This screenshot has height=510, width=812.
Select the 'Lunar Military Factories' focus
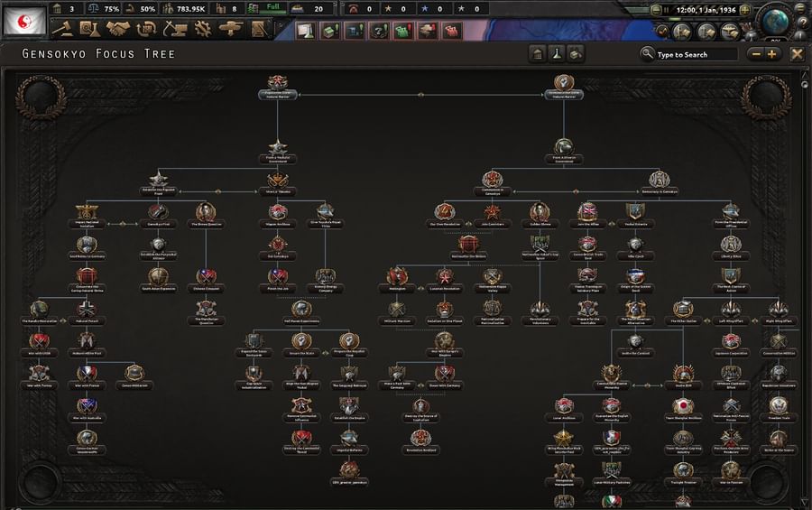pos(612,474)
